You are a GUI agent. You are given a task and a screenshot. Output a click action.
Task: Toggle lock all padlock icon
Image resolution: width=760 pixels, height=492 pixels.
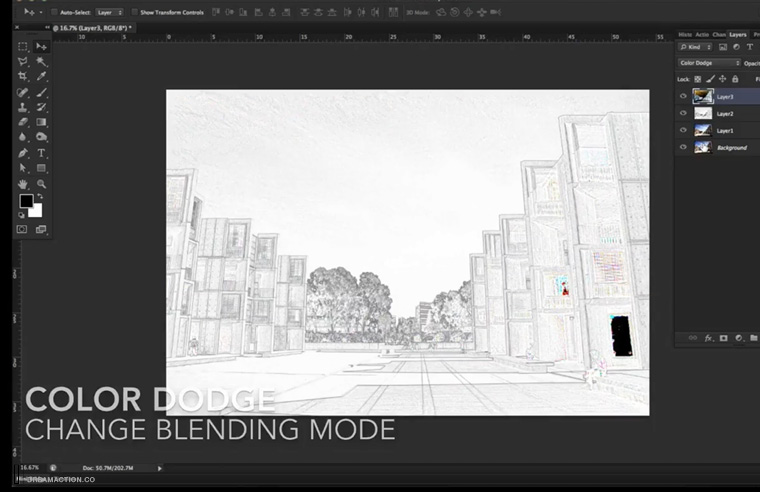(735, 79)
